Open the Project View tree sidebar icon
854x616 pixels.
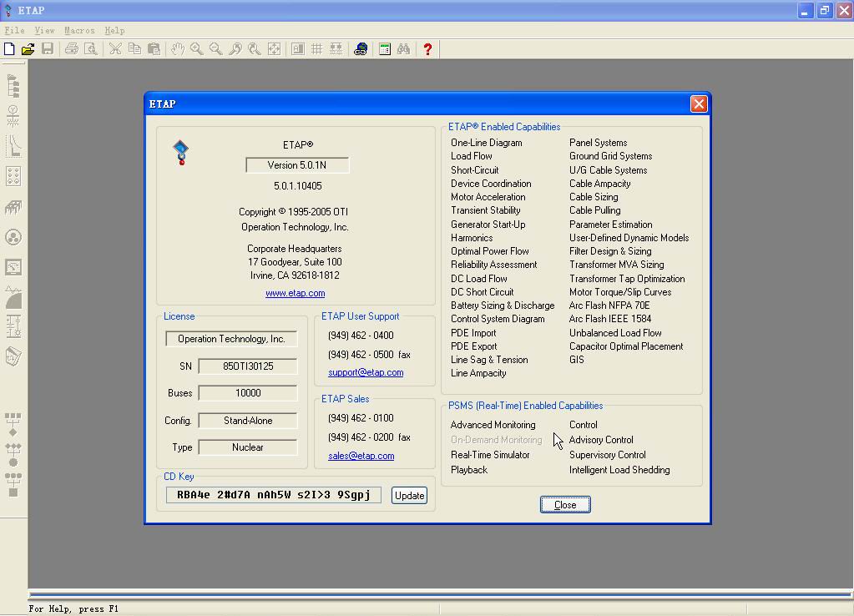click(x=13, y=86)
